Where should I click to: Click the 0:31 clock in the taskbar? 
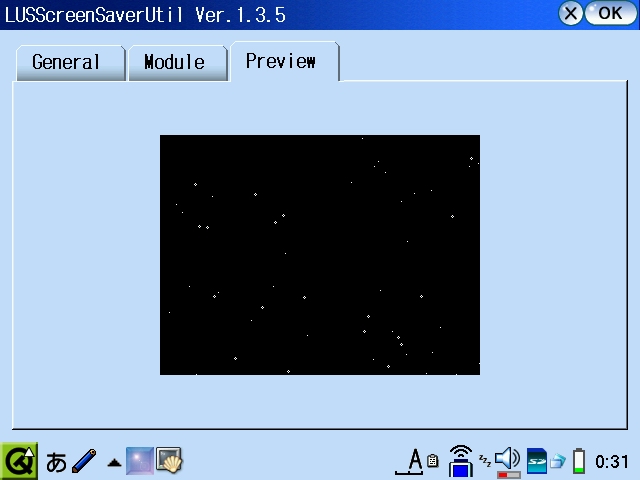pos(612,462)
